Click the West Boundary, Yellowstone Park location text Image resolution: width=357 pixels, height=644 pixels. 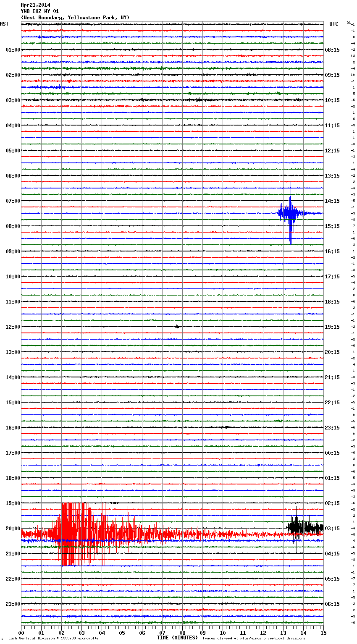pyautogui.click(x=75, y=18)
